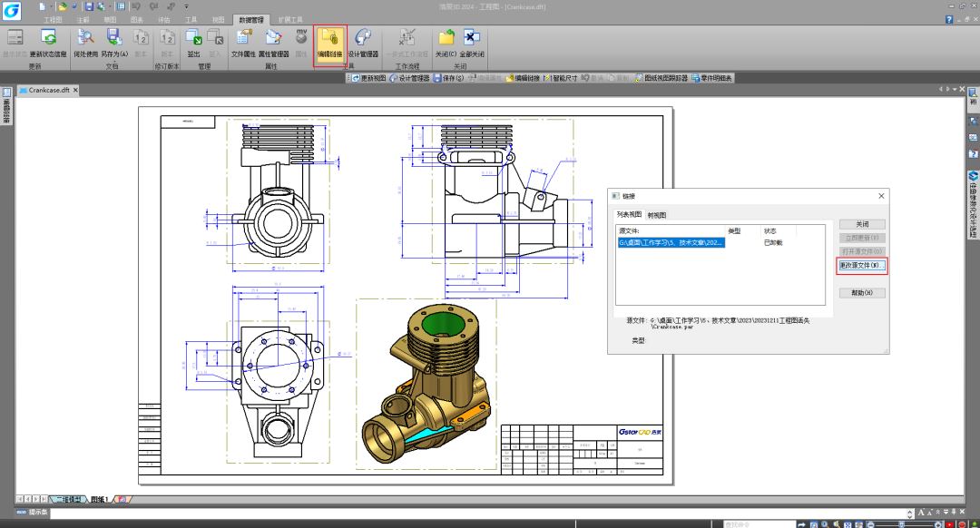Click the 关闭 button in links dialog
Image resolution: width=980 pixels, height=528 pixels.
click(861, 224)
